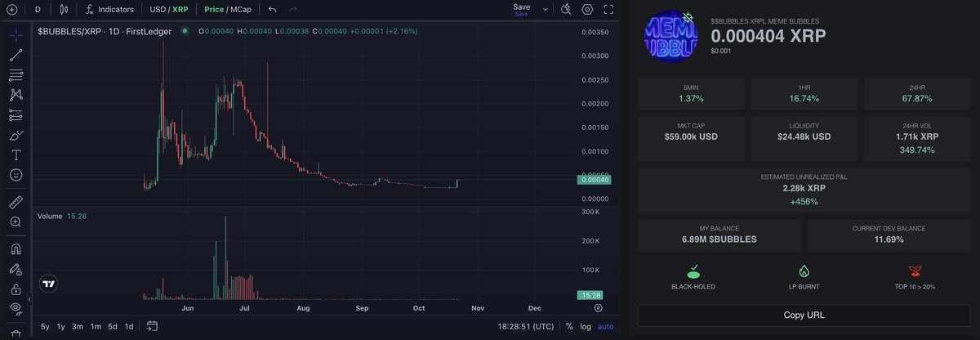This screenshot has height=340, width=980.
Task: Click the LP BURNT flame icon
Action: tap(804, 271)
